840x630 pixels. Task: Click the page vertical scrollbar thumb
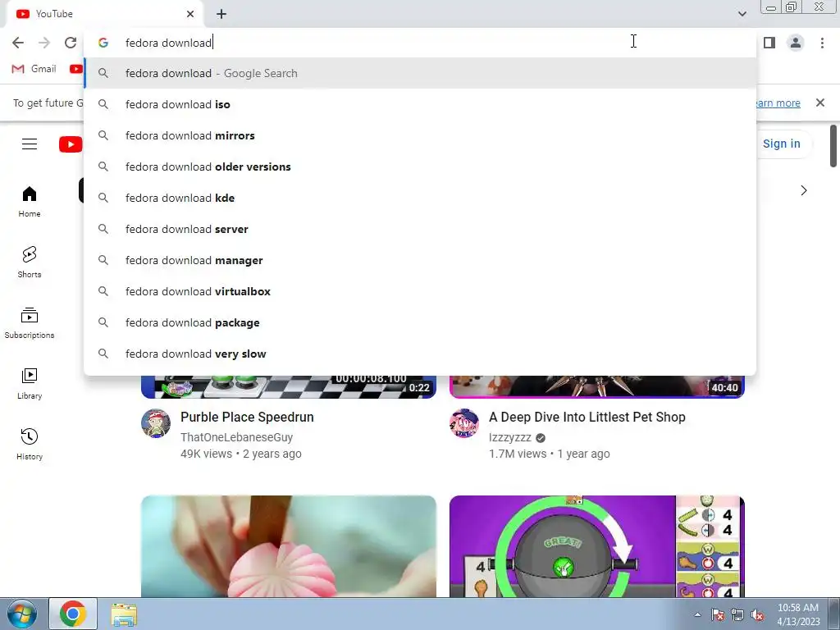point(833,146)
